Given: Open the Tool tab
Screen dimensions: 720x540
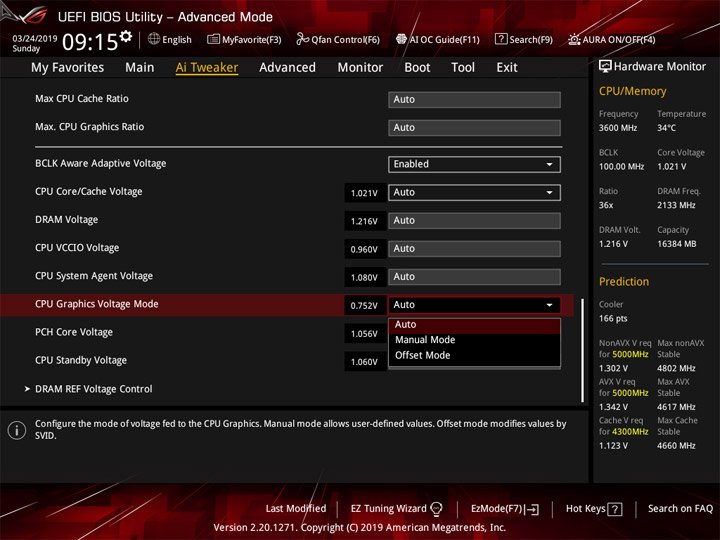Looking at the screenshot, I should 463,68.
